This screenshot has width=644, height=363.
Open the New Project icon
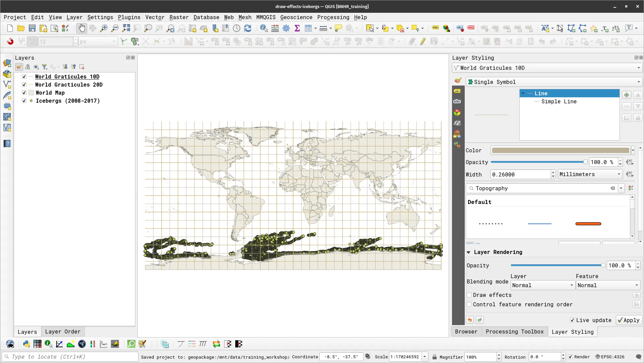(9, 28)
